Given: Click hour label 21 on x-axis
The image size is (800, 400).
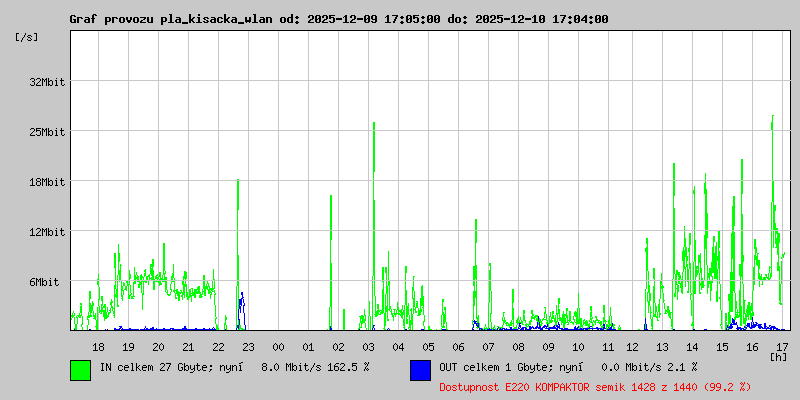Looking at the screenshot, I should coord(188,347).
